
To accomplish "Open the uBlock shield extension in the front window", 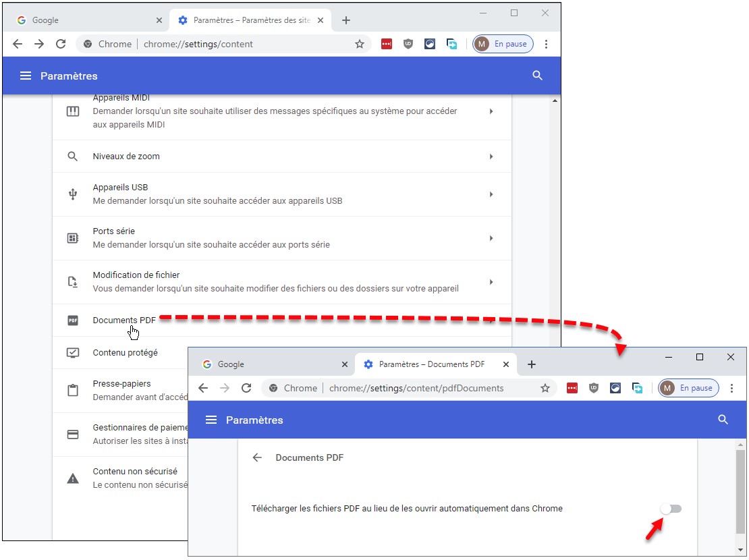I will click(594, 388).
